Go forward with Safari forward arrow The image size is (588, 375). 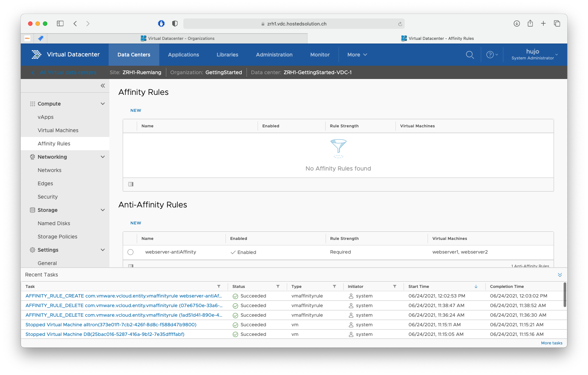[x=88, y=24]
